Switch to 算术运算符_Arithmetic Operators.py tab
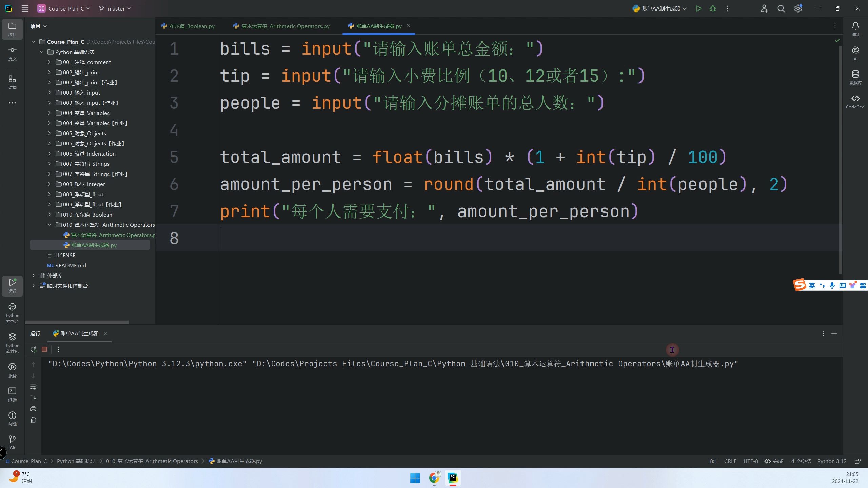The height and width of the screenshot is (488, 868). point(281,26)
